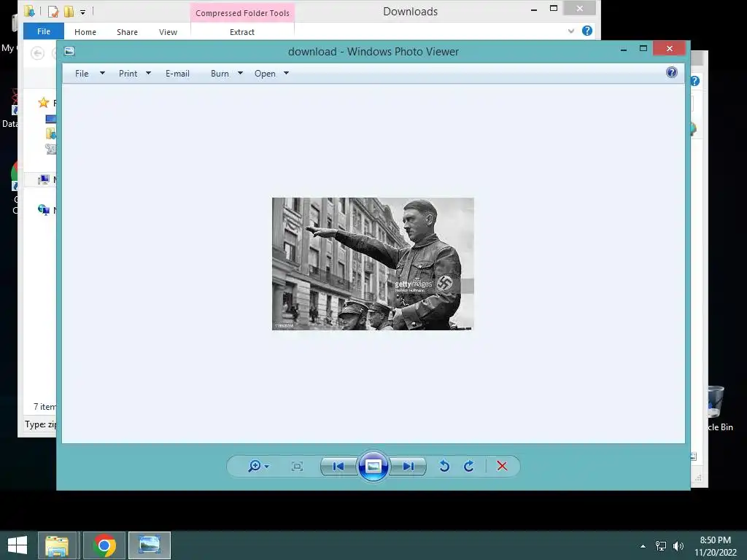Click the network icon in the system tray

(661, 546)
